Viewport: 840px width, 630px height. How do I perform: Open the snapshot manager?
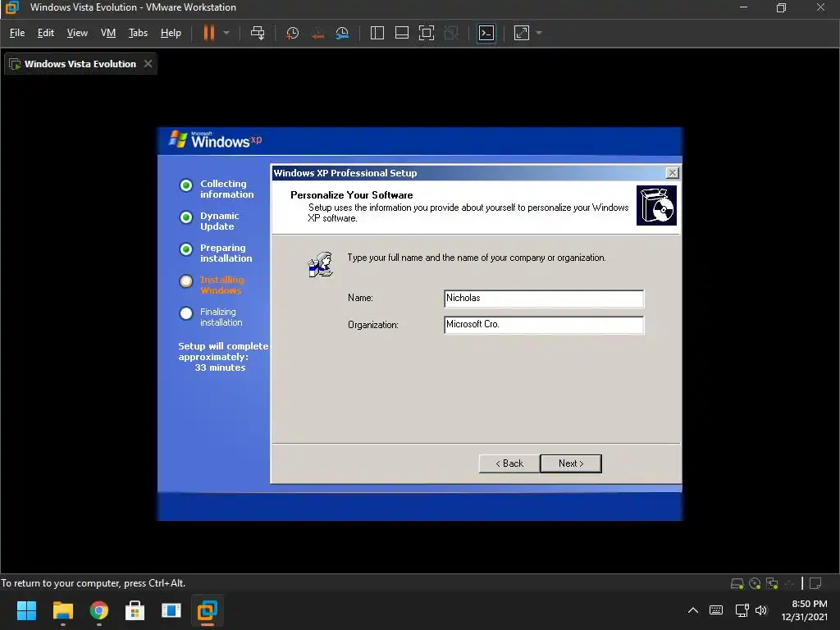point(342,33)
